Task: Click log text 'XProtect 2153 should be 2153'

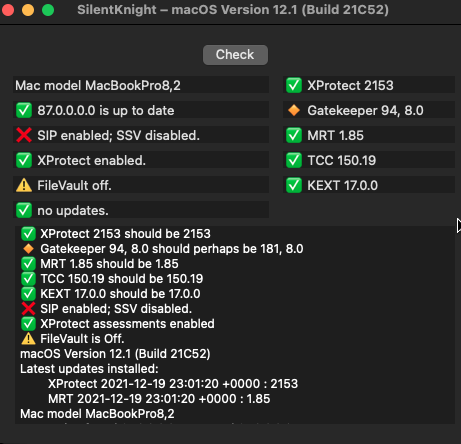Action: pyautogui.click(x=125, y=234)
